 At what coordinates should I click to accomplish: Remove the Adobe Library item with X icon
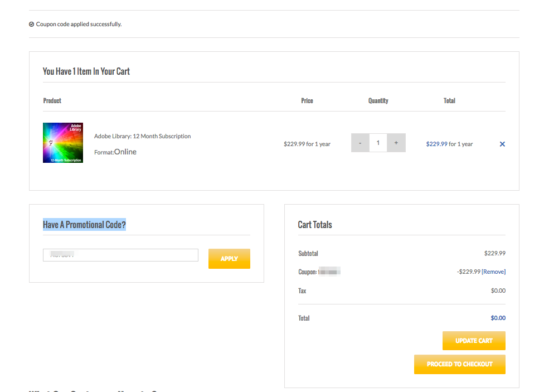[x=502, y=144]
